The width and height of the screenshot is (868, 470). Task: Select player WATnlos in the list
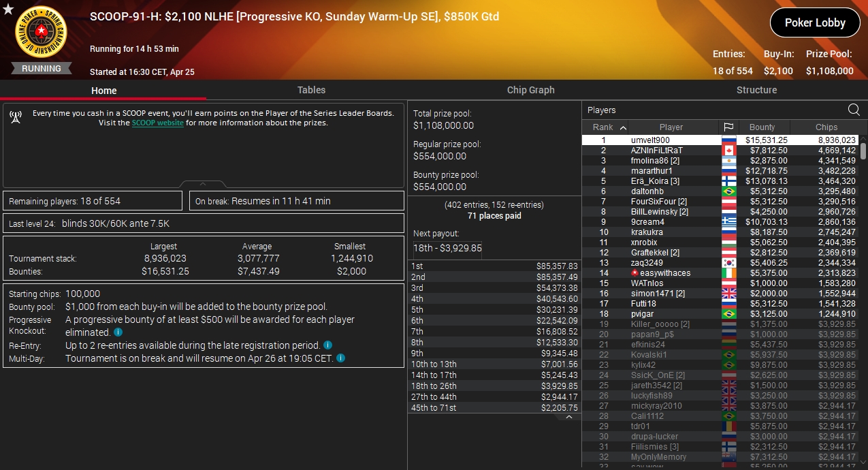click(720, 283)
